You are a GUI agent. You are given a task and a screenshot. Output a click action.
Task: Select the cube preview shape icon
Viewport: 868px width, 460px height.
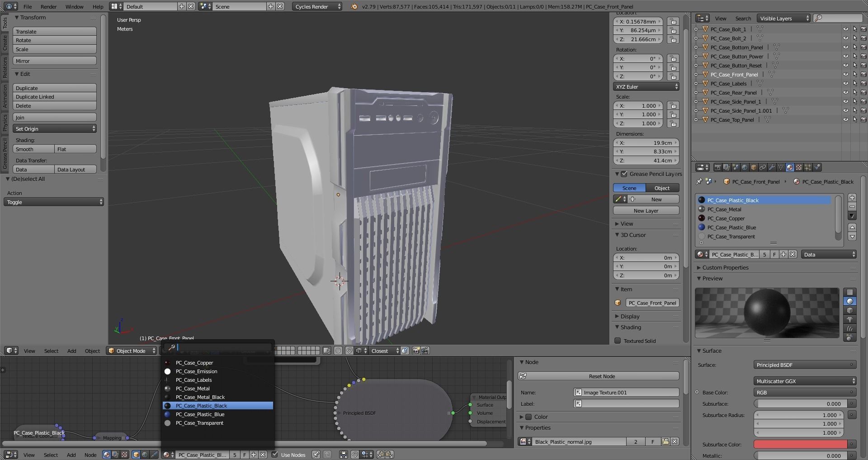(x=850, y=310)
